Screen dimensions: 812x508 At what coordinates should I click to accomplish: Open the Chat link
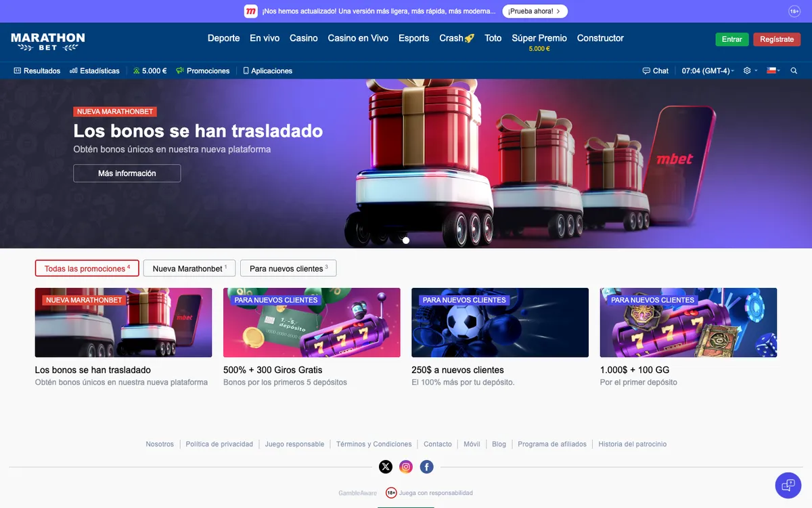tap(655, 70)
